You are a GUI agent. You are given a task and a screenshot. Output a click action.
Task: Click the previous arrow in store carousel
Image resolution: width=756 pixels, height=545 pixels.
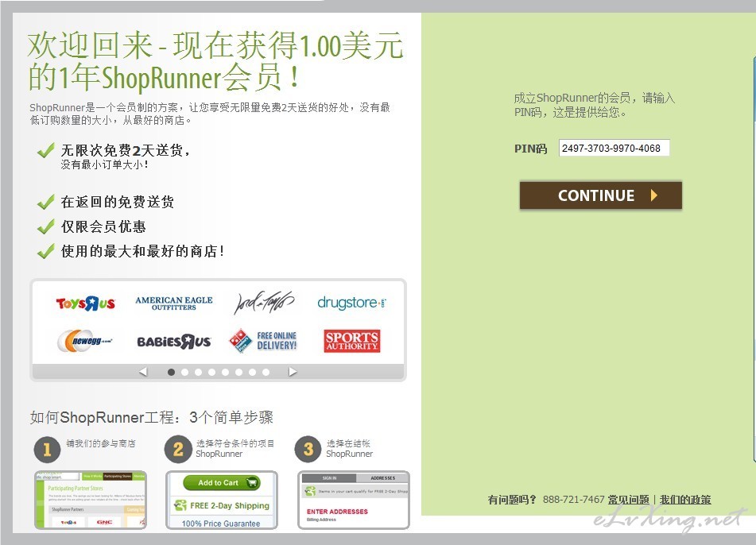[x=143, y=372]
